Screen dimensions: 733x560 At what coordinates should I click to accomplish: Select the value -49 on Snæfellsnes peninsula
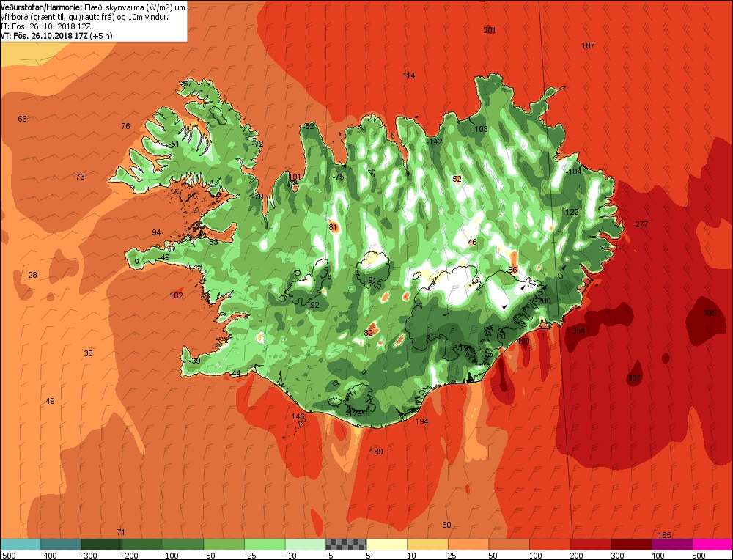164,257
